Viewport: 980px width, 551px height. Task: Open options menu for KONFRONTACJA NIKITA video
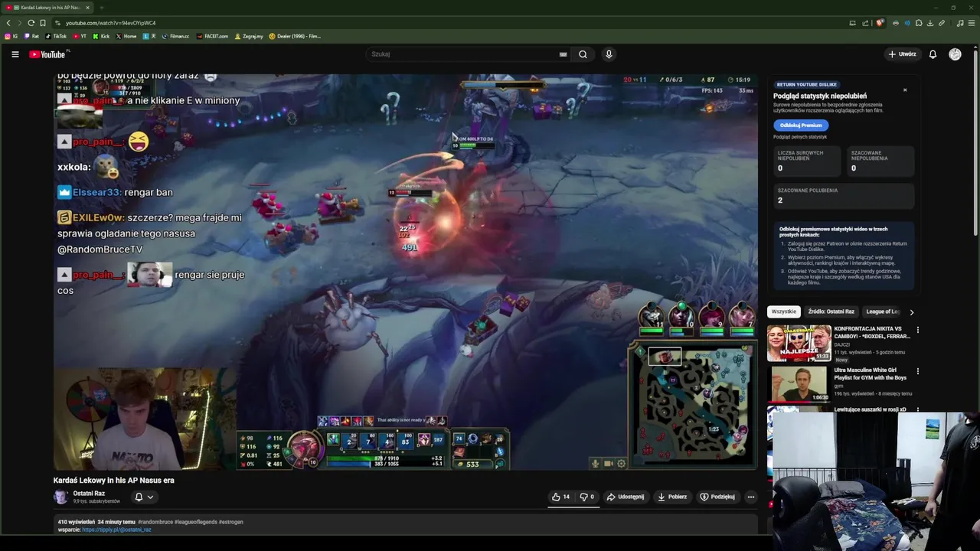(917, 331)
